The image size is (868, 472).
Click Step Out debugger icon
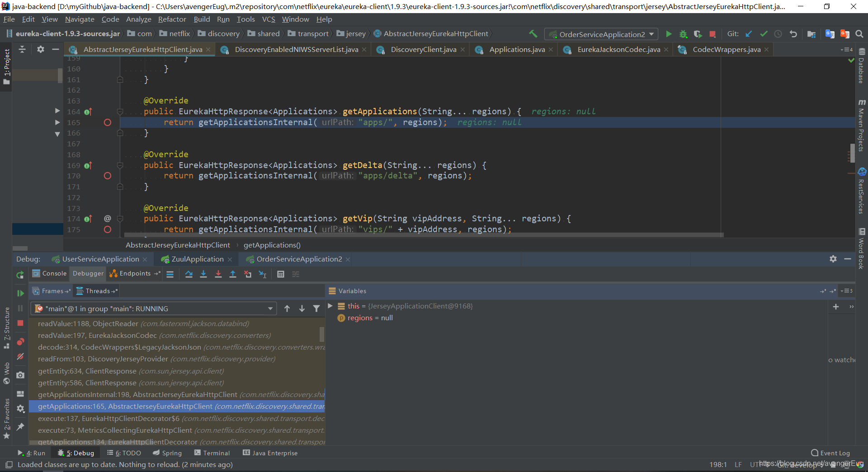point(233,274)
